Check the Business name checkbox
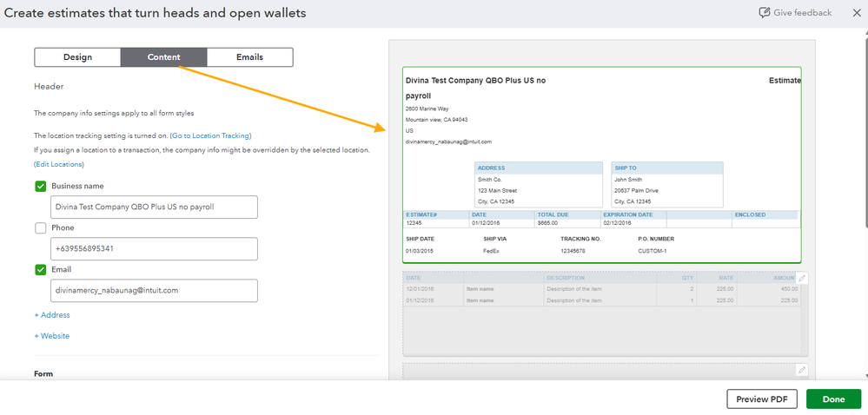The width and height of the screenshot is (868, 415). point(41,186)
